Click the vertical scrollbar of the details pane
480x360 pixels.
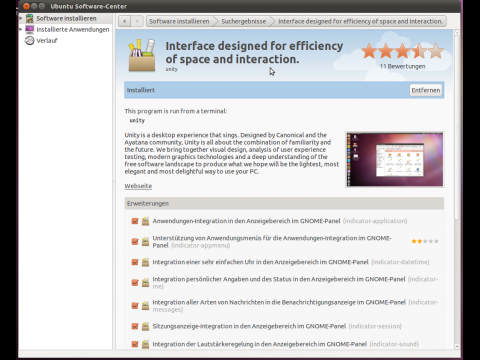pos(457,127)
